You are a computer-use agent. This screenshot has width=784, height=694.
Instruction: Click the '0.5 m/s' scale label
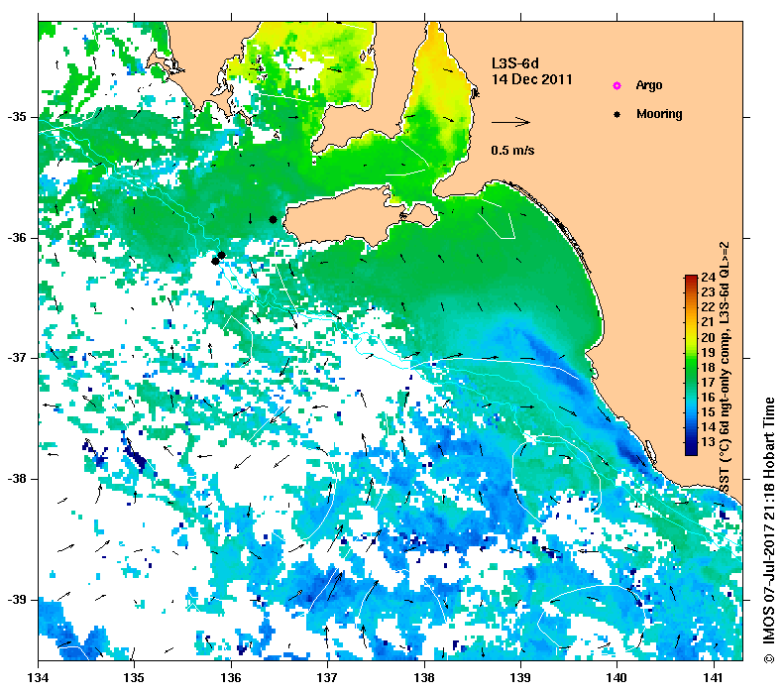click(512, 150)
